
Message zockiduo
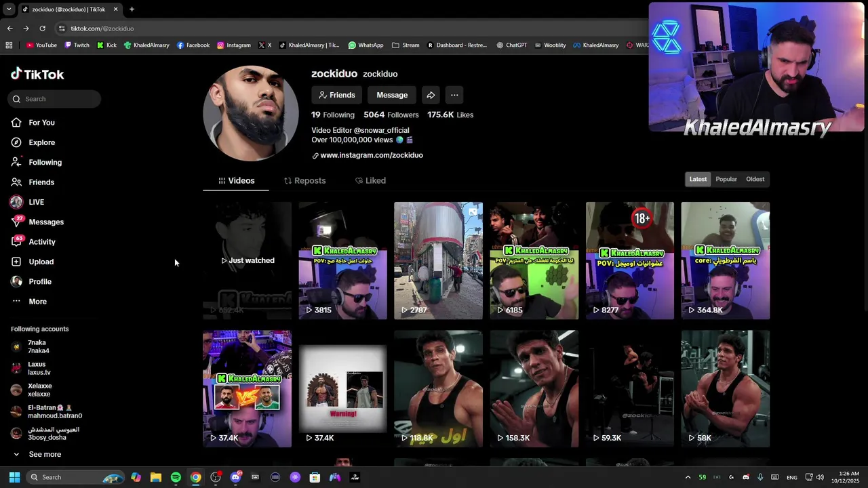tap(392, 95)
